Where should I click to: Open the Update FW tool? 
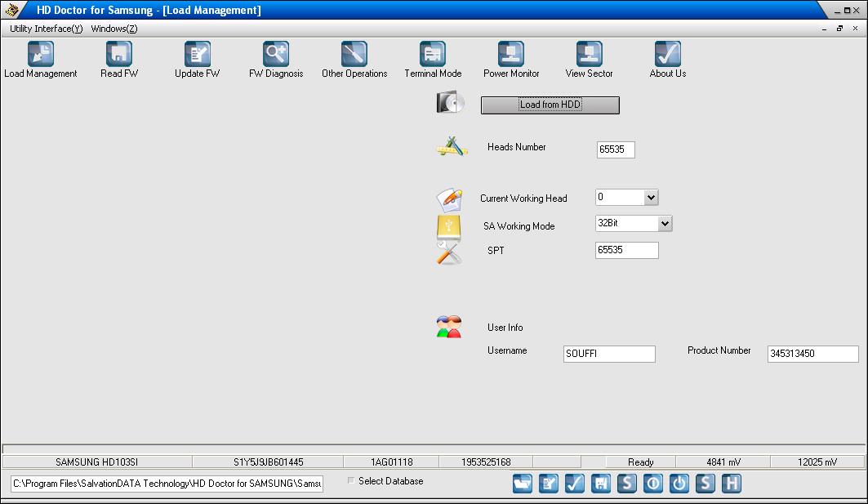coord(197,54)
